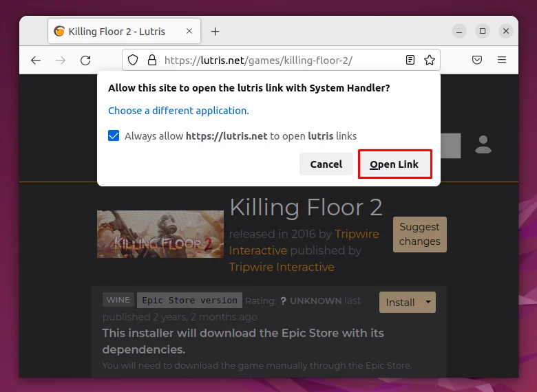This screenshot has height=392, width=537.
Task: Select the Killing Floor 2 - Lutris tab
Action: [124, 31]
